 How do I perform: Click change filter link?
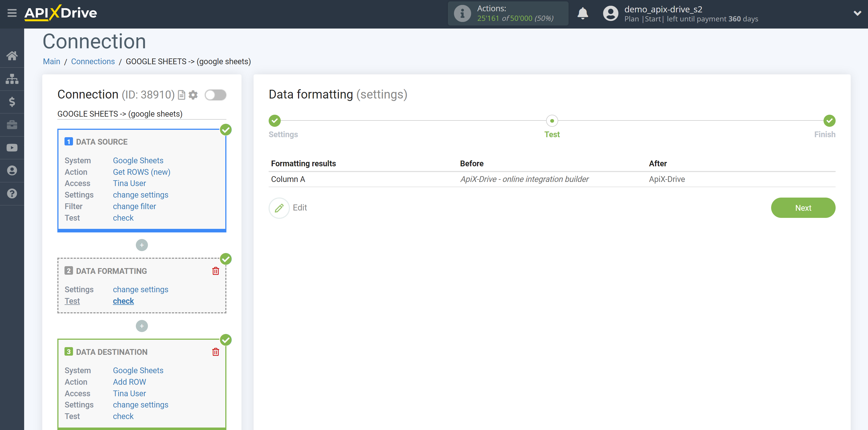[x=134, y=206]
